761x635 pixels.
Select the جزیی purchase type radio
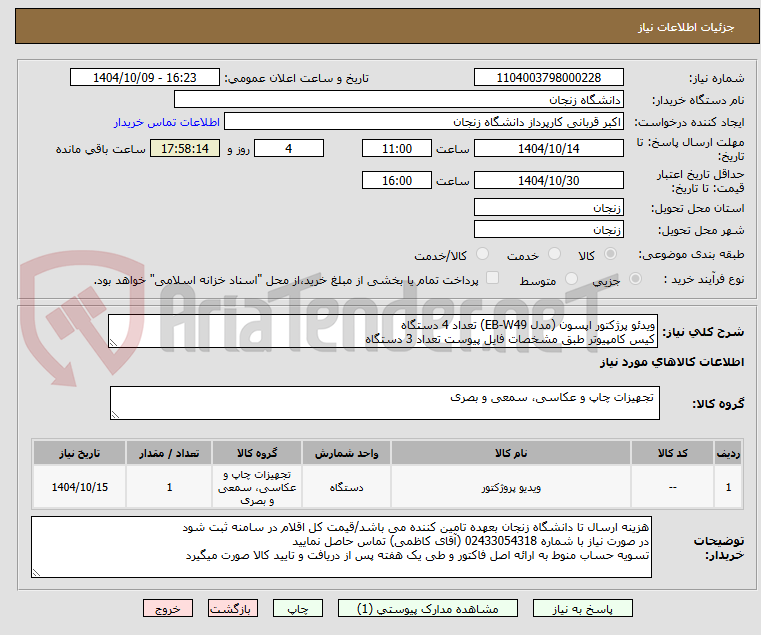pyautogui.click(x=635, y=279)
